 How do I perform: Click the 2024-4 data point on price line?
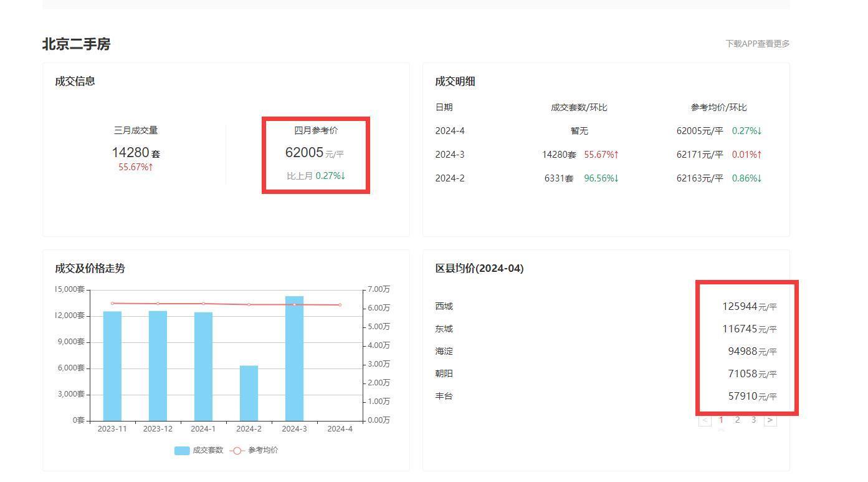click(340, 305)
